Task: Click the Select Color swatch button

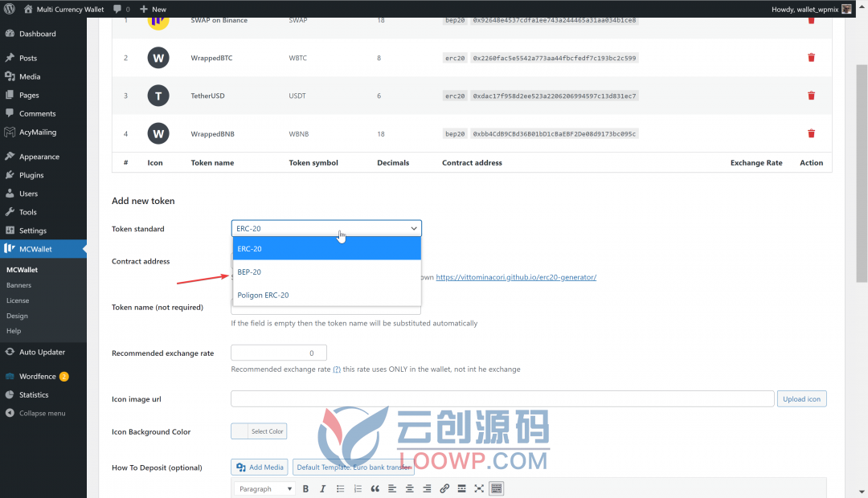Action: point(259,431)
